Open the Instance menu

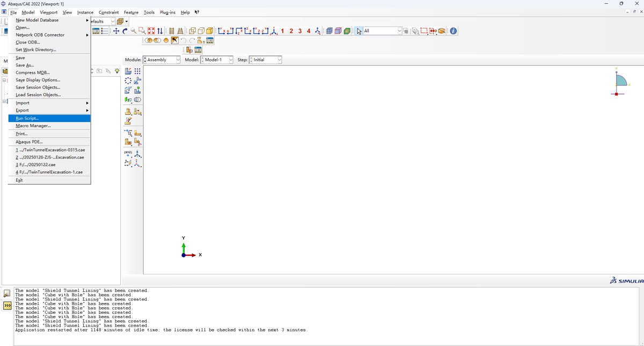[85, 12]
